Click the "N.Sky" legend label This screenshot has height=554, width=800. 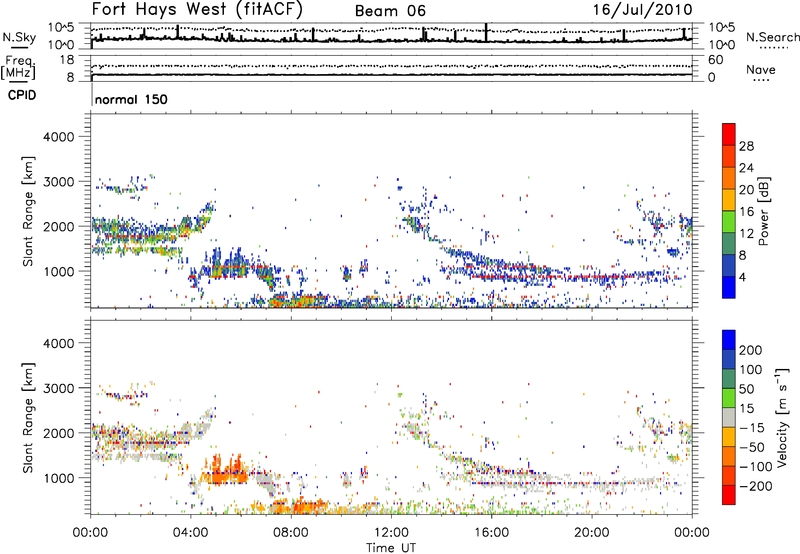tap(19, 37)
